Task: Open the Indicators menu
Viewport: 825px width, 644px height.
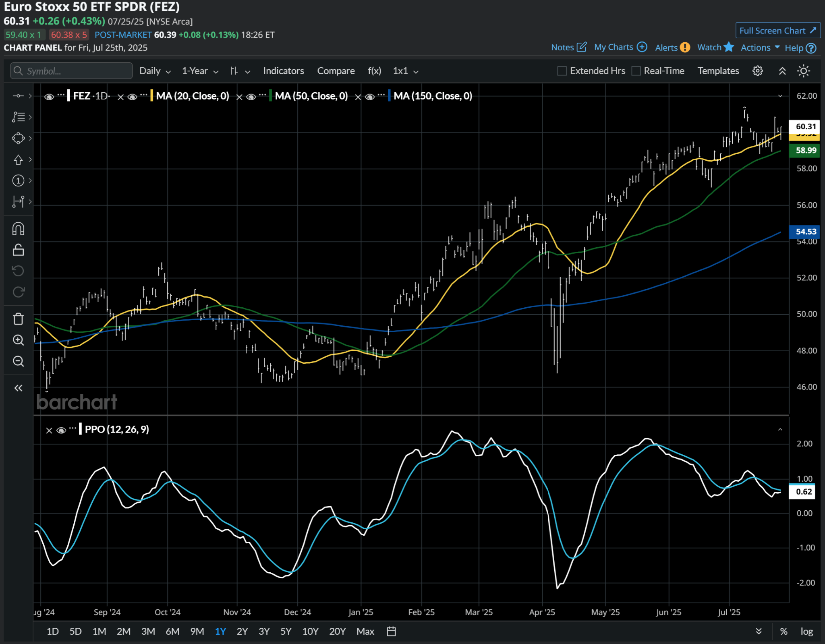Action: 283,71
